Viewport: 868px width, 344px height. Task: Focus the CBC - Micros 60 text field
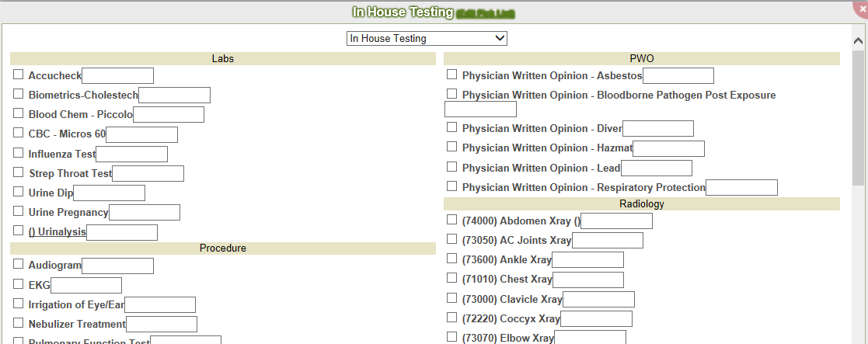[141, 134]
